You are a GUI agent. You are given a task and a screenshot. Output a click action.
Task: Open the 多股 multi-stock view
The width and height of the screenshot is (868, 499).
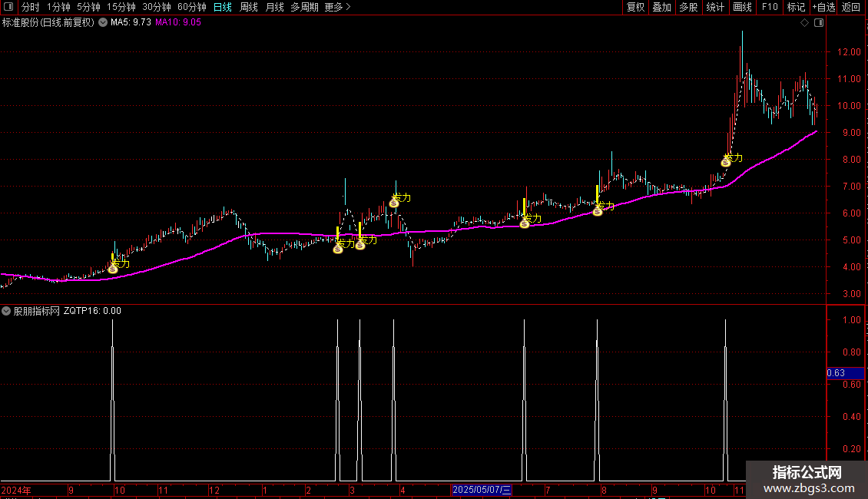(x=688, y=7)
